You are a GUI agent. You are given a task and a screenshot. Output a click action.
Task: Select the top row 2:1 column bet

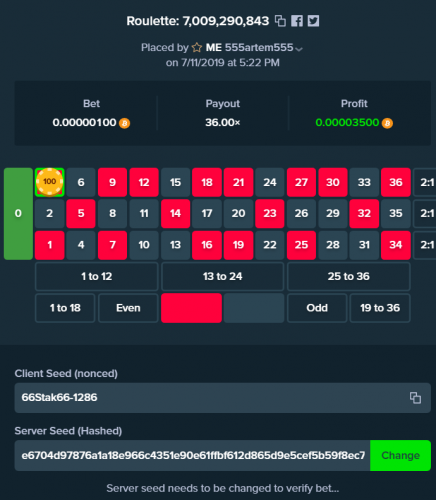tap(425, 182)
